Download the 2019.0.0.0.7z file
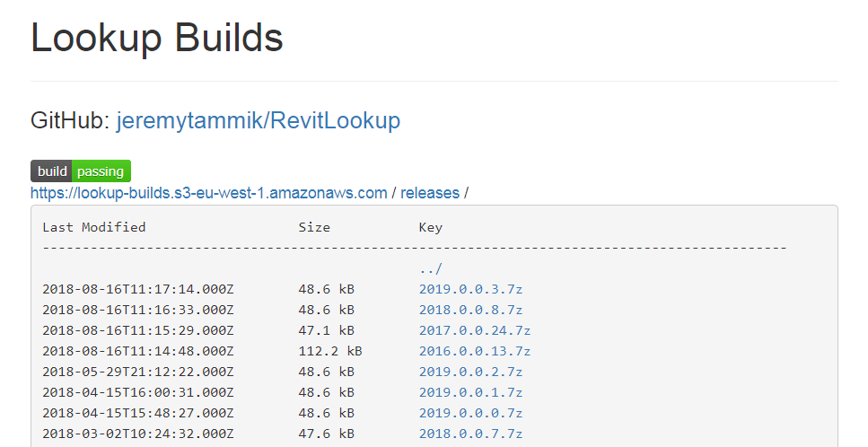868x447 pixels. pos(470,413)
